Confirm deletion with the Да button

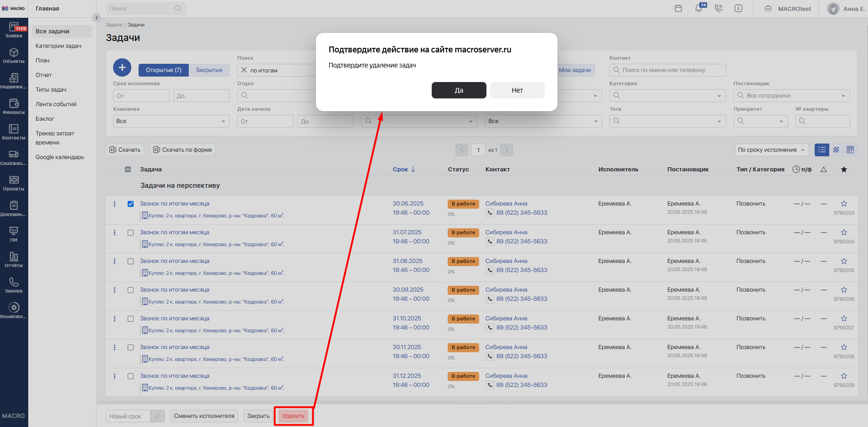[x=459, y=90]
